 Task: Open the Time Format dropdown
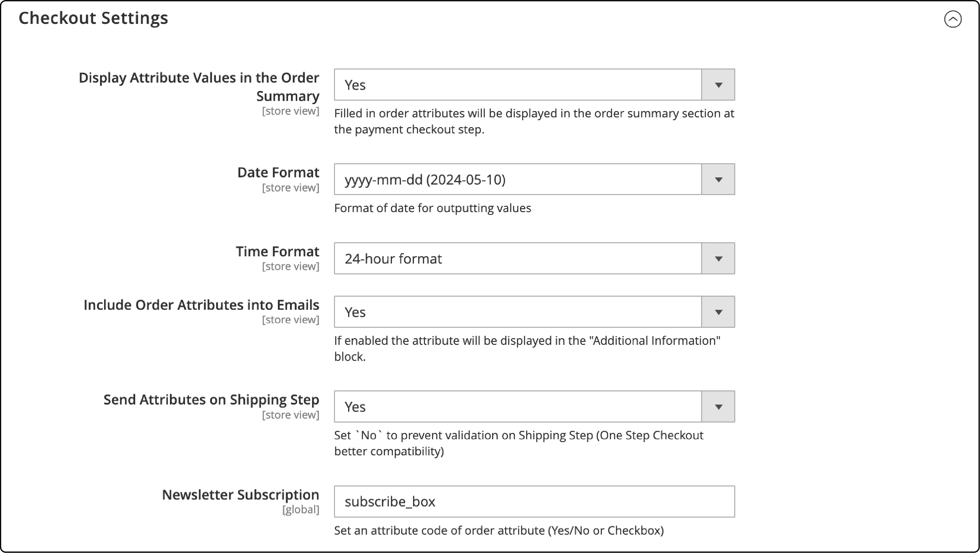tap(534, 258)
